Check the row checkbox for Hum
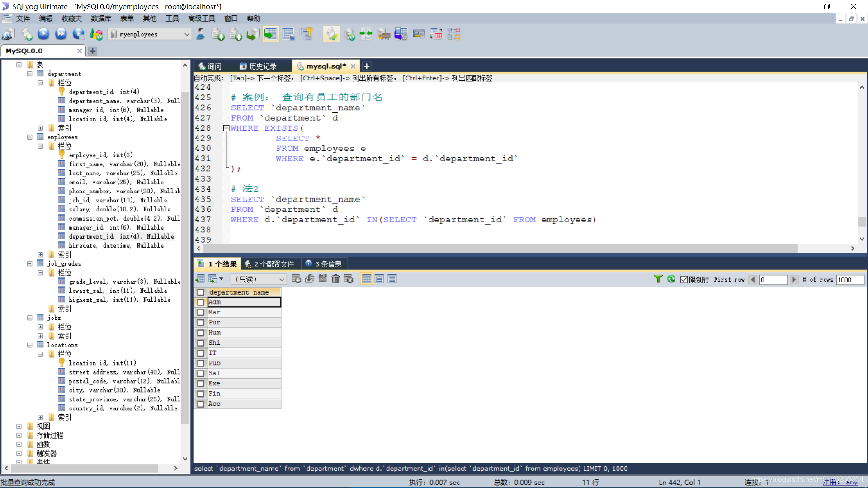This screenshot has height=488, width=868. (201, 333)
